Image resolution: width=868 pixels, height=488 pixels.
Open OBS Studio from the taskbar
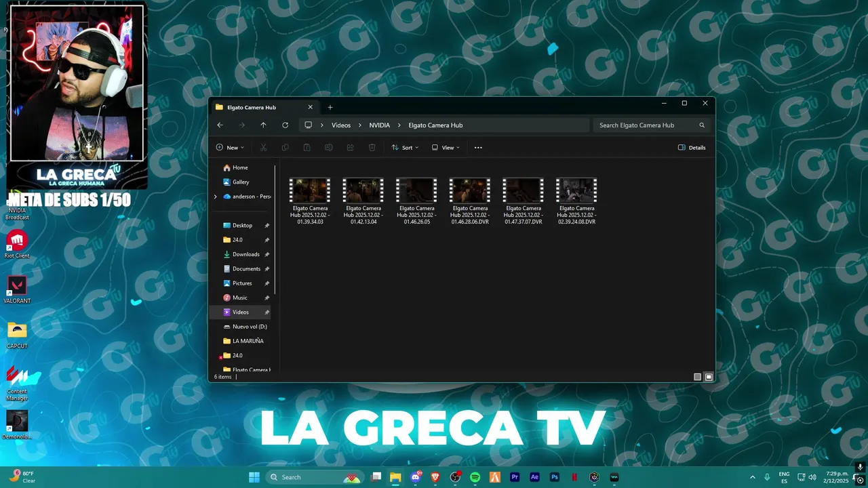click(x=455, y=477)
